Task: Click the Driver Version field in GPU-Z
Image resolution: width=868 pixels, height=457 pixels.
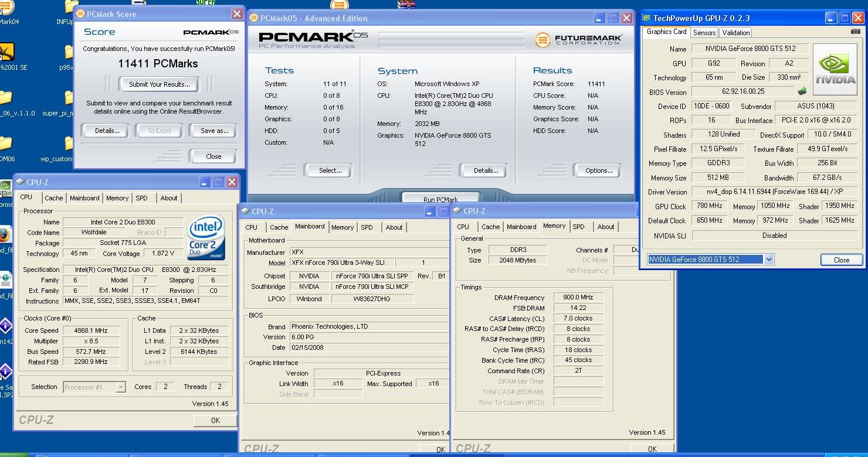Action: (774, 192)
